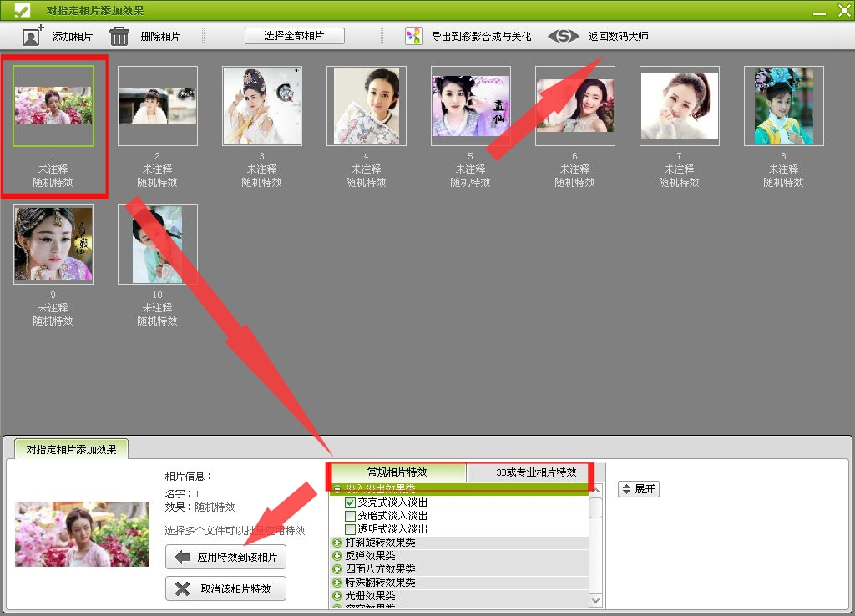Select the 对指定相片添加效果 panel tab
This screenshot has height=616, width=855.
coord(72,450)
